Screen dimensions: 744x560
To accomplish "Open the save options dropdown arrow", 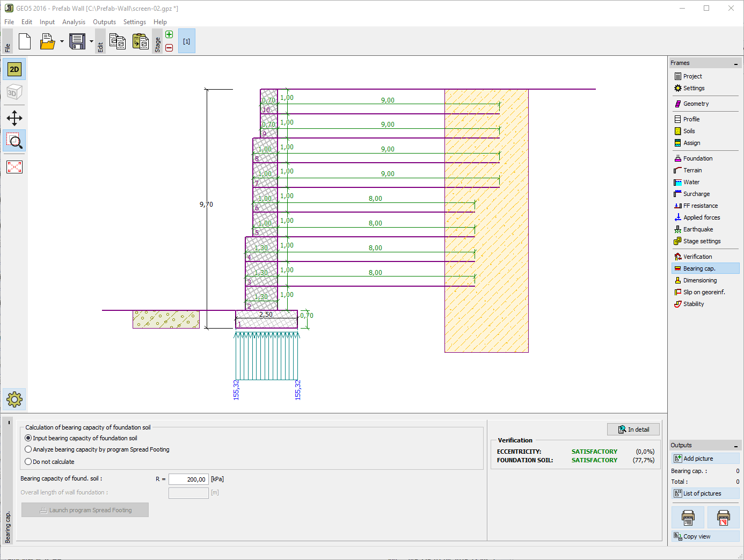I will pos(91,41).
